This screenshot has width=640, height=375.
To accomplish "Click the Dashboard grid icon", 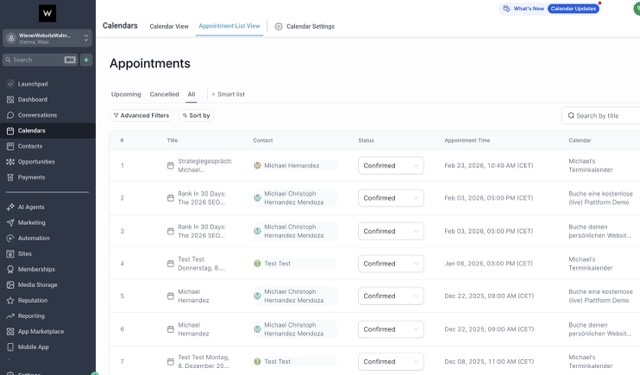I will pos(11,100).
